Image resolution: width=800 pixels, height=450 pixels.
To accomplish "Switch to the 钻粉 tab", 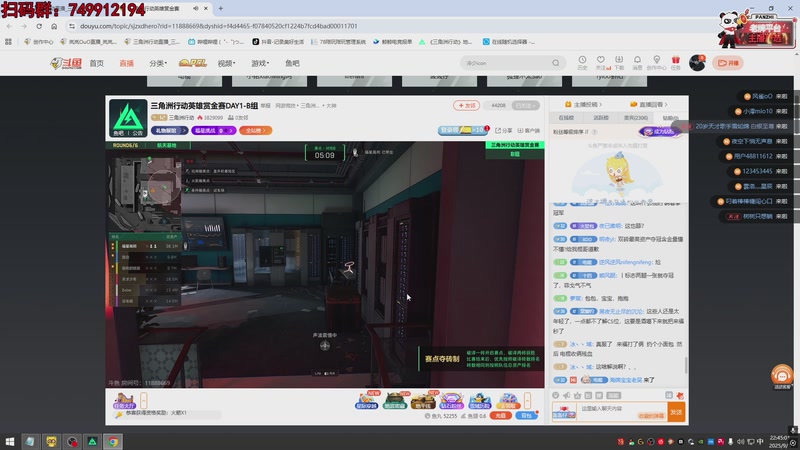I will click(670, 118).
